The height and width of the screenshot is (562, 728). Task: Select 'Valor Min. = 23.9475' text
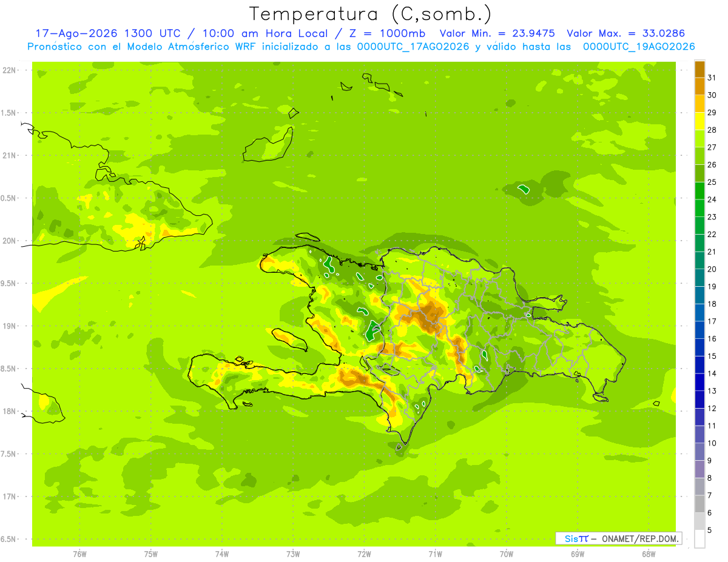pos(496,33)
